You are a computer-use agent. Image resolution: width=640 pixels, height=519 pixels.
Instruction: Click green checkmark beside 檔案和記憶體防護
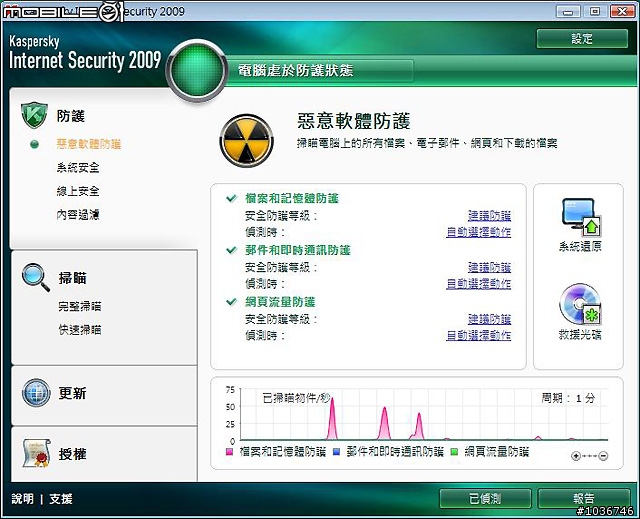[231, 198]
